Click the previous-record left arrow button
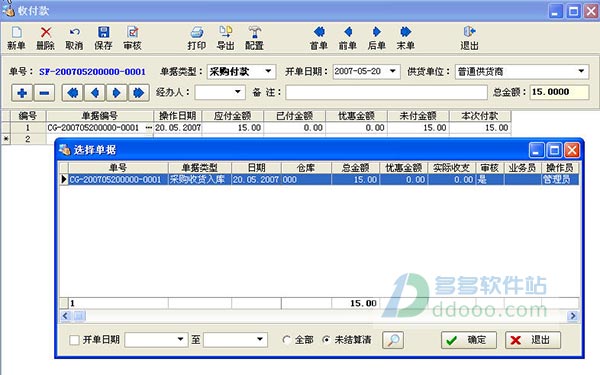Image resolution: width=600 pixels, height=375 pixels. 95,93
